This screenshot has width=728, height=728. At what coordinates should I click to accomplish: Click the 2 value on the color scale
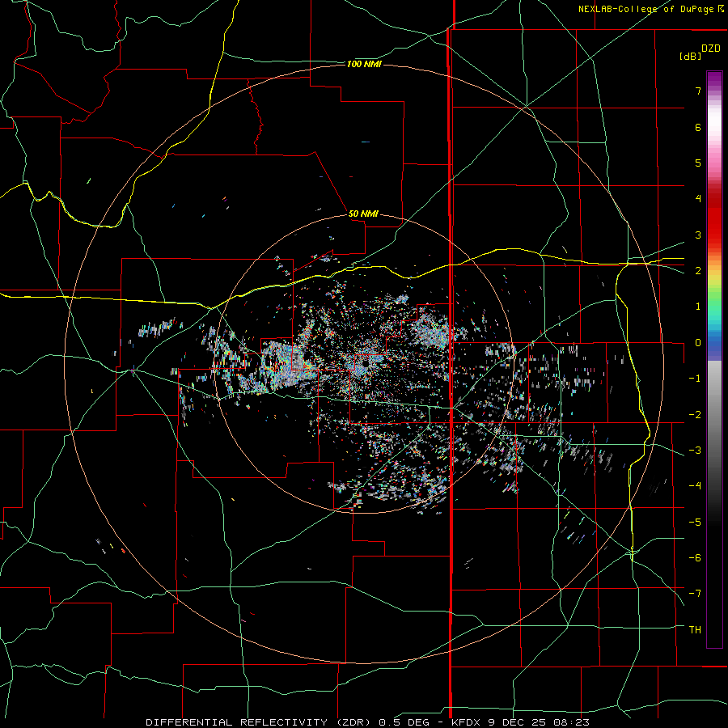point(698,271)
